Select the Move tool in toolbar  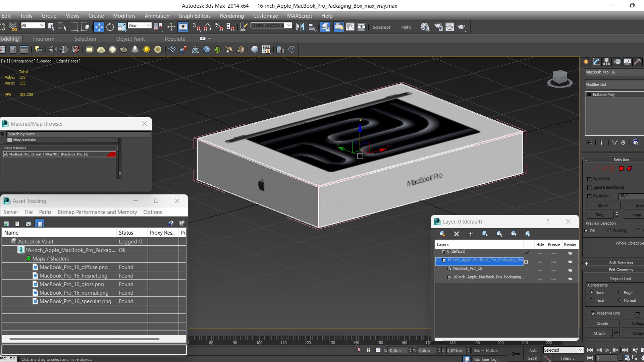tap(99, 27)
